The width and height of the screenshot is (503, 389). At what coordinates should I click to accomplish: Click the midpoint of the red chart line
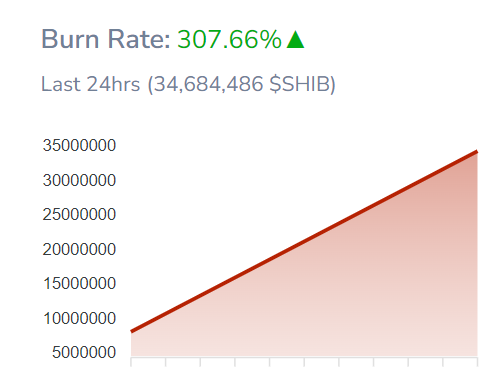304,242
